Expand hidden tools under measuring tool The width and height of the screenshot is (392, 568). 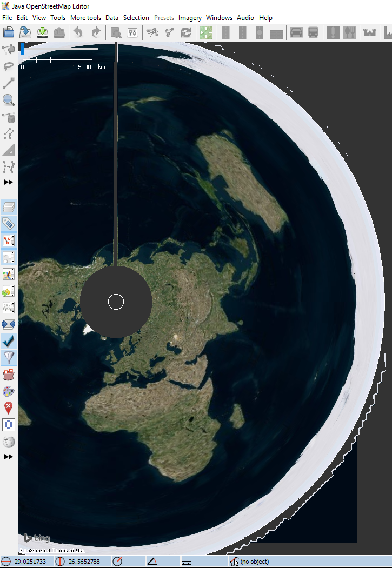[9, 182]
